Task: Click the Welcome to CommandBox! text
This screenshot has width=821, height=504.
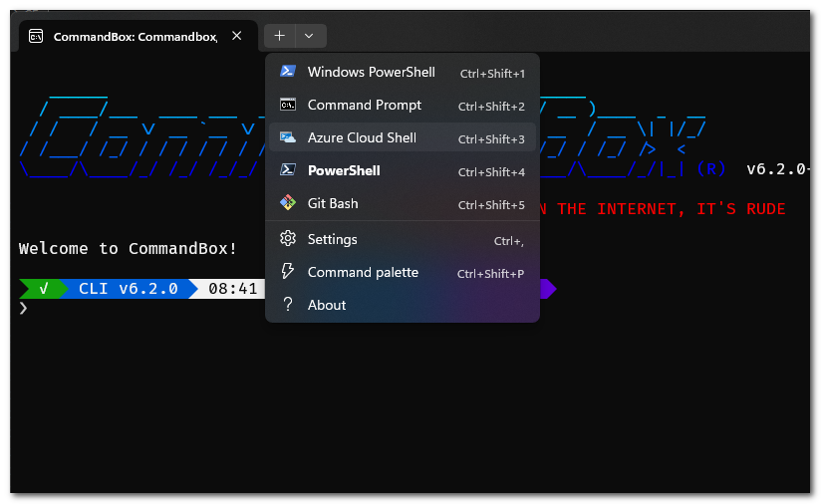Action: click(128, 248)
